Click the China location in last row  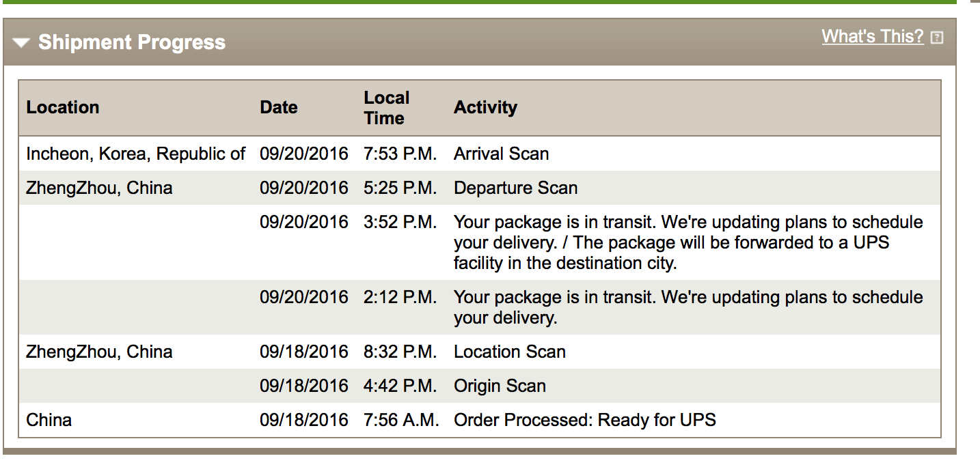pyautogui.click(x=49, y=420)
